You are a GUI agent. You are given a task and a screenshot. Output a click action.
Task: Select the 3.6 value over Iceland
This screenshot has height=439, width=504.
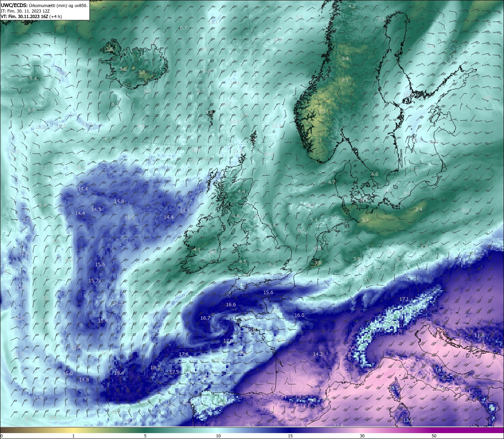click(x=109, y=49)
